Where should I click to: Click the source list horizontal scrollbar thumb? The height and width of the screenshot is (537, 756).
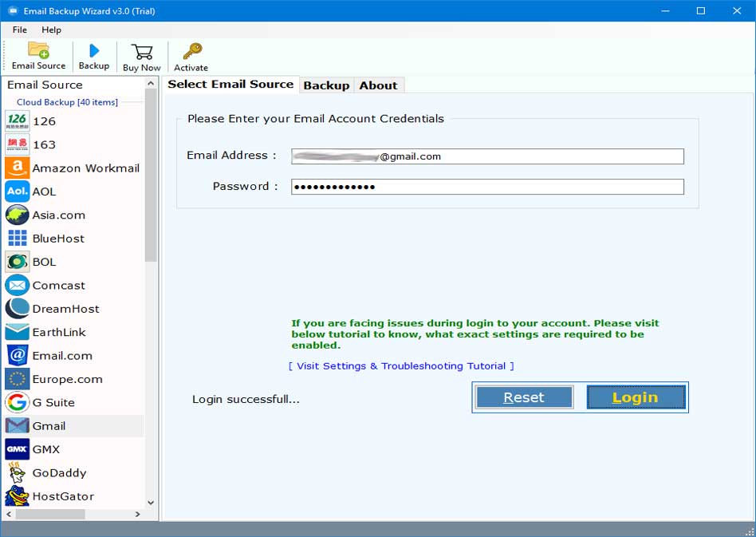point(50,515)
